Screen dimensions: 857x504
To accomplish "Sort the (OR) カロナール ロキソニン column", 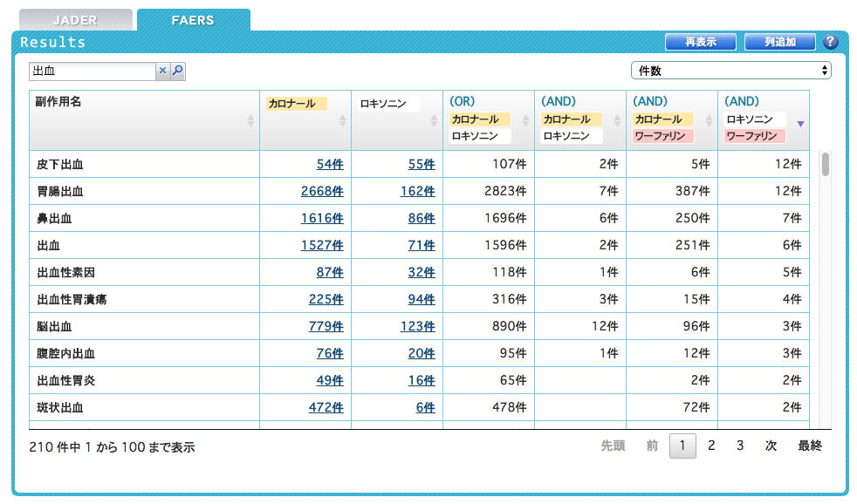I will (x=525, y=121).
